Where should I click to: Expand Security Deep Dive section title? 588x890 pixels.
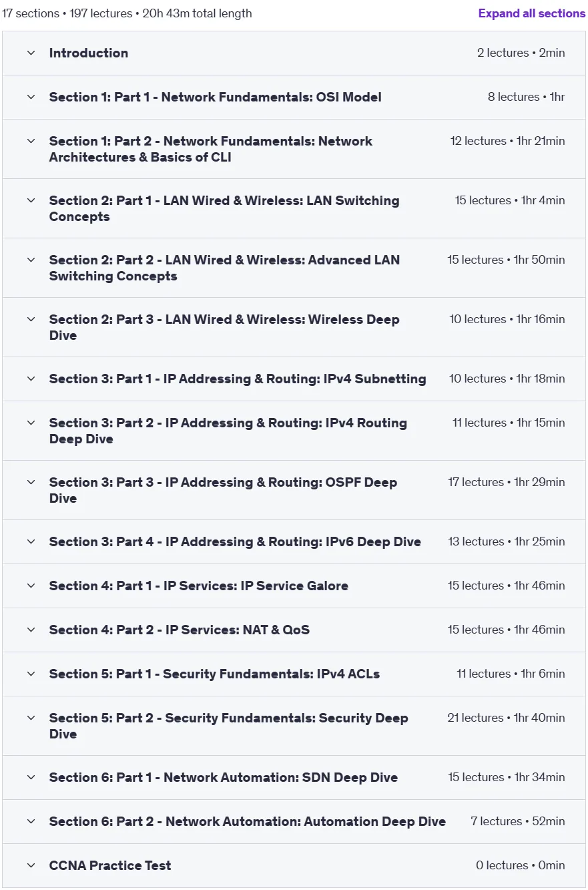coord(228,726)
